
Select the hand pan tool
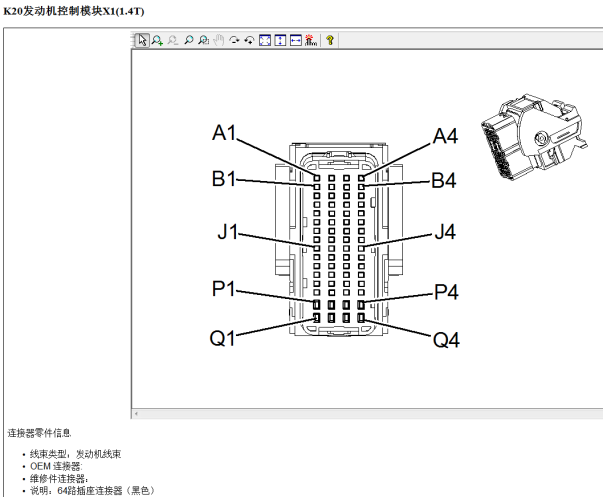[219, 40]
